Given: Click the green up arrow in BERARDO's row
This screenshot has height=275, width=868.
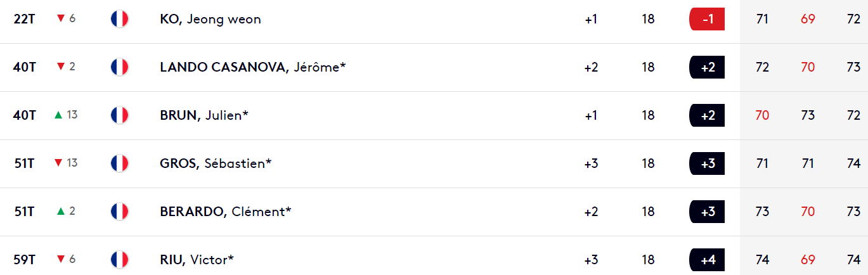Looking at the screenshot, I should [60, 211].
